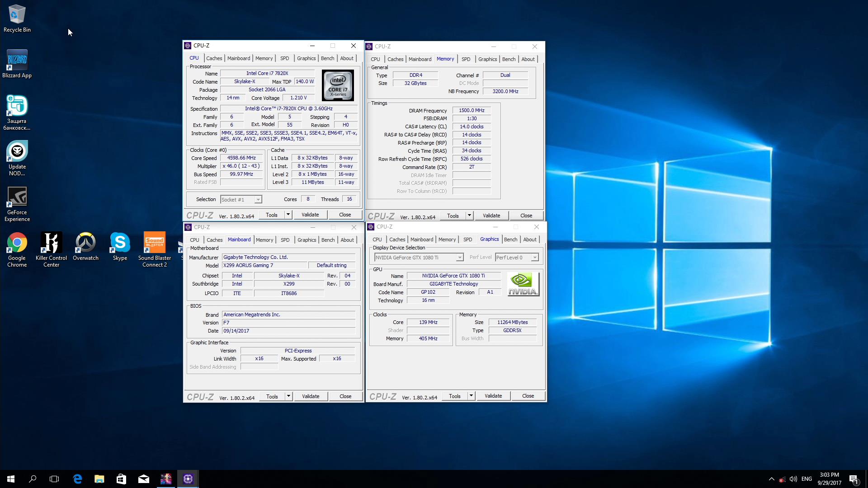Open the Windows Start menu
Screen dimensions: 868x488
pyautogui.click(x=11, y=479)
